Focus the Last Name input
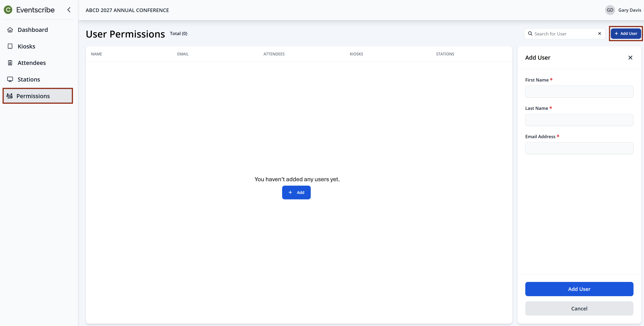Screen dimensions: 644x326 point(579,120)
